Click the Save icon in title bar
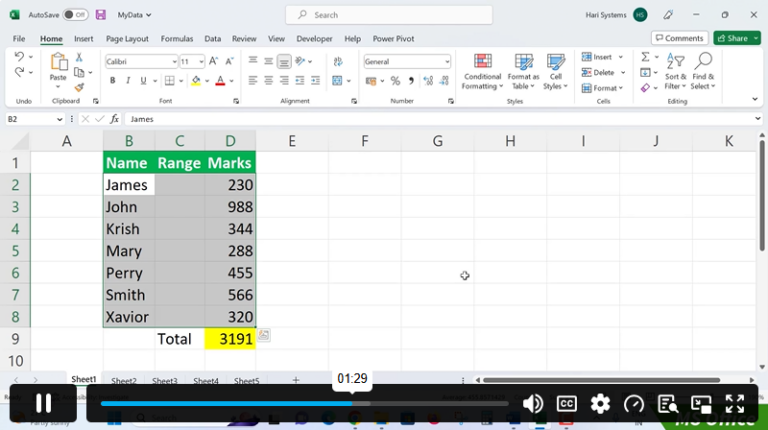This screenshot has height=430, width=768. [100, 15]
